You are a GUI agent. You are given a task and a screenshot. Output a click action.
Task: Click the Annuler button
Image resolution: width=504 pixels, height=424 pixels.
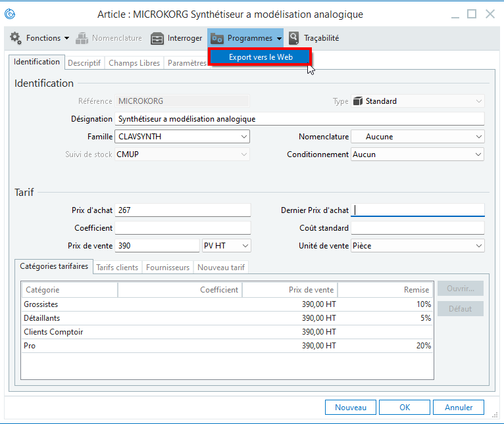click(x=459, y=408)
